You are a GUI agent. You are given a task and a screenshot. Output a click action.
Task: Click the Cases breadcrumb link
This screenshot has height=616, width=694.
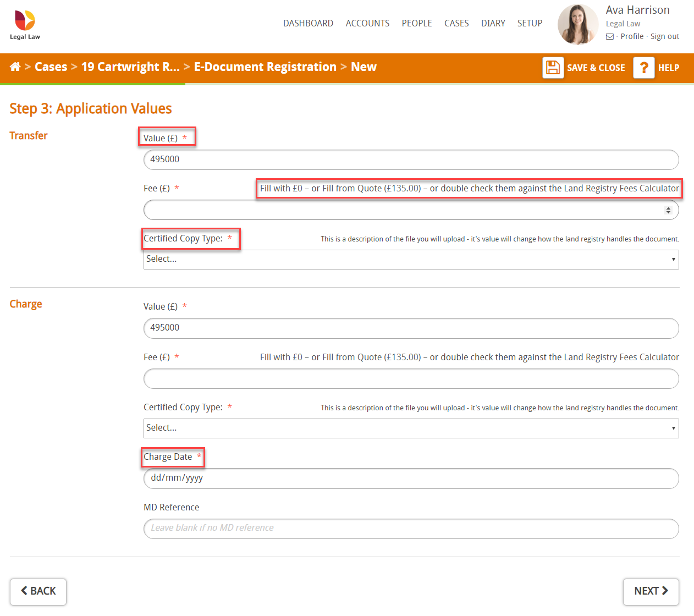[51, 67]
